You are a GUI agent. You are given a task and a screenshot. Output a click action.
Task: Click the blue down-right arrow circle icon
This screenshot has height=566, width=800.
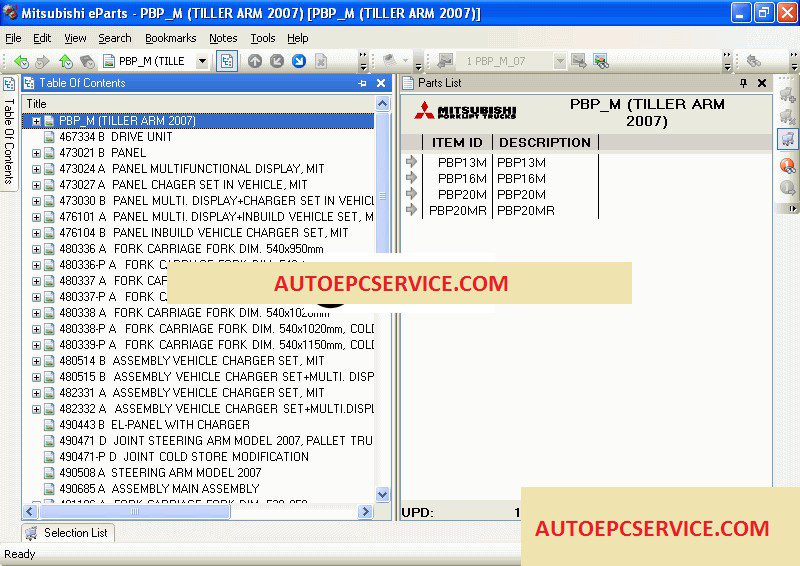click(299, 62)
